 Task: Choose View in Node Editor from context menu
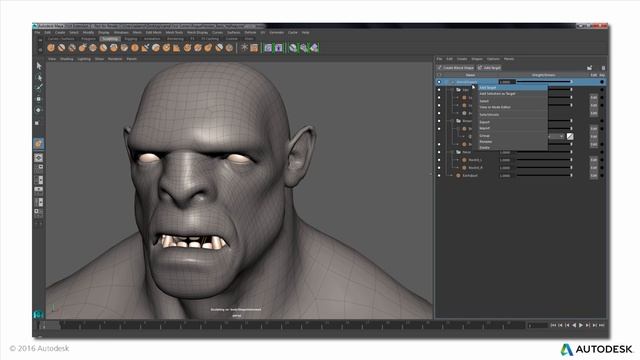tap(513, 107)
